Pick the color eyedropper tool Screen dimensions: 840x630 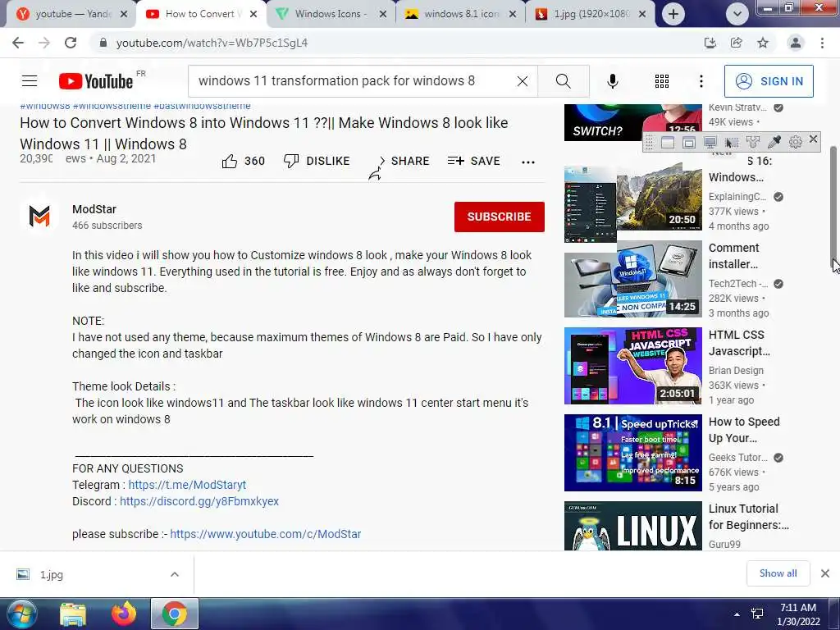pos(774,142)
